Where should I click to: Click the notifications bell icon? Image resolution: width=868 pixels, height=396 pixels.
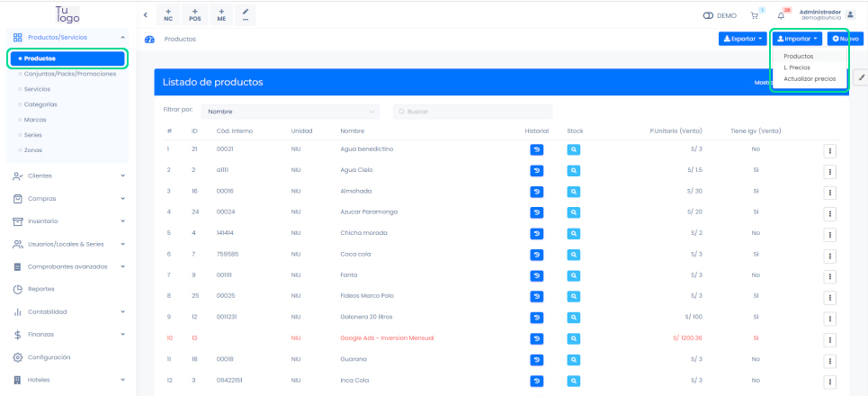point(781,15)
